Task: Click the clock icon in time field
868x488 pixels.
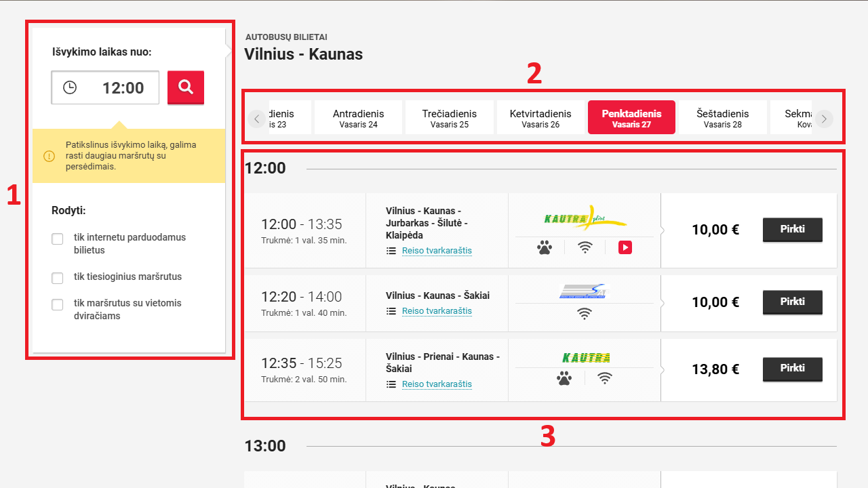Action: pos(70,87)
